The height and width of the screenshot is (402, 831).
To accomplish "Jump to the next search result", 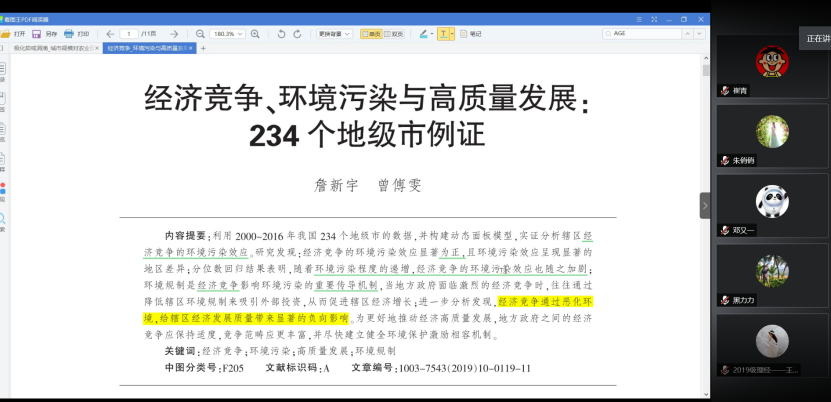I will (700, 33).
